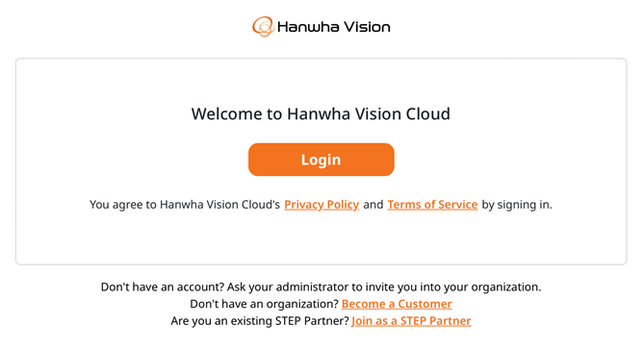Open the Privacy Policy link
The height and width of the screenshot is (349, 644).
(322, 205)
